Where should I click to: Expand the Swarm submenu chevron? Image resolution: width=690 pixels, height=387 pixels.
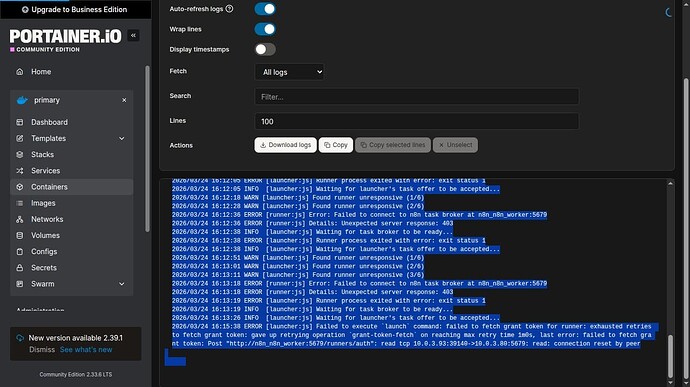click(x=121, y=284)
